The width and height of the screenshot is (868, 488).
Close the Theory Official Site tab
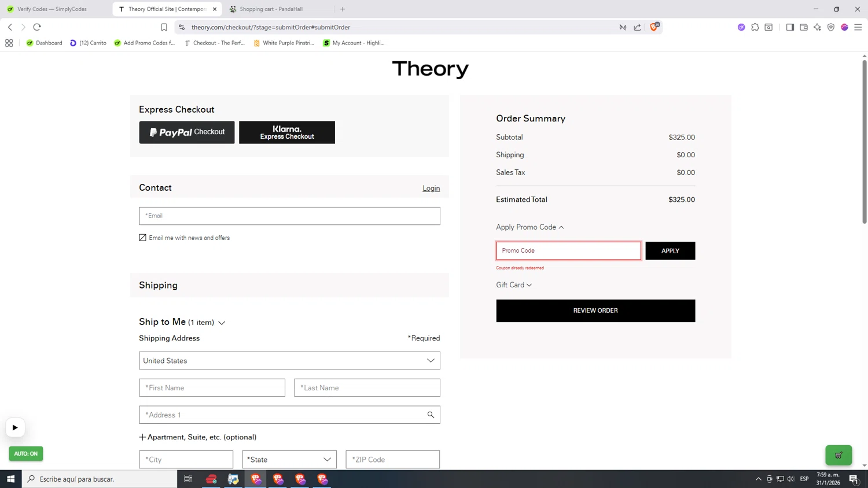point(215,9)
